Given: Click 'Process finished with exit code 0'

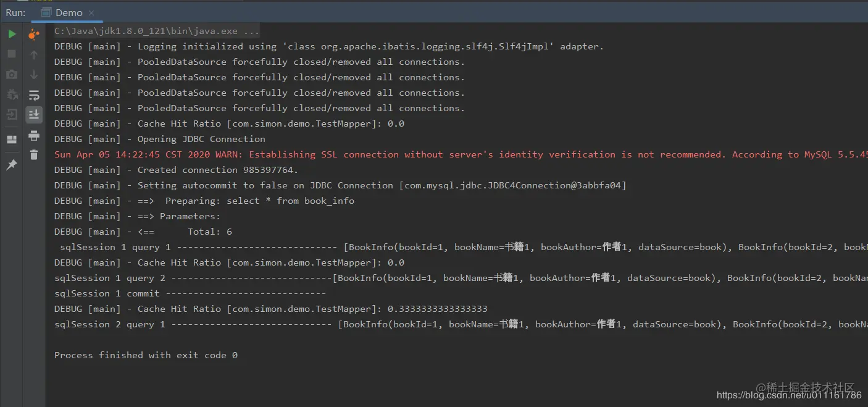Looking at the screenshot, I should 146,355.
